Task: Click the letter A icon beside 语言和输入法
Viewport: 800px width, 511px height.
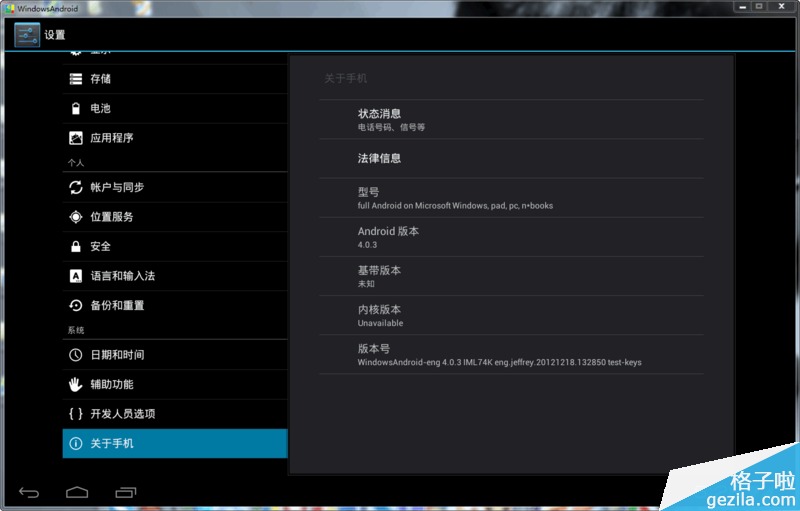Action: [76, 276]
